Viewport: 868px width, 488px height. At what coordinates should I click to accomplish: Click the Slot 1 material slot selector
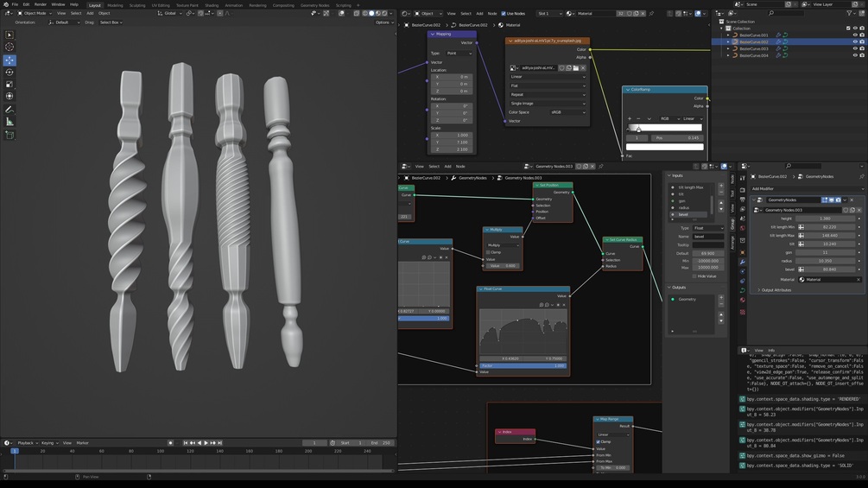point(549,13)
